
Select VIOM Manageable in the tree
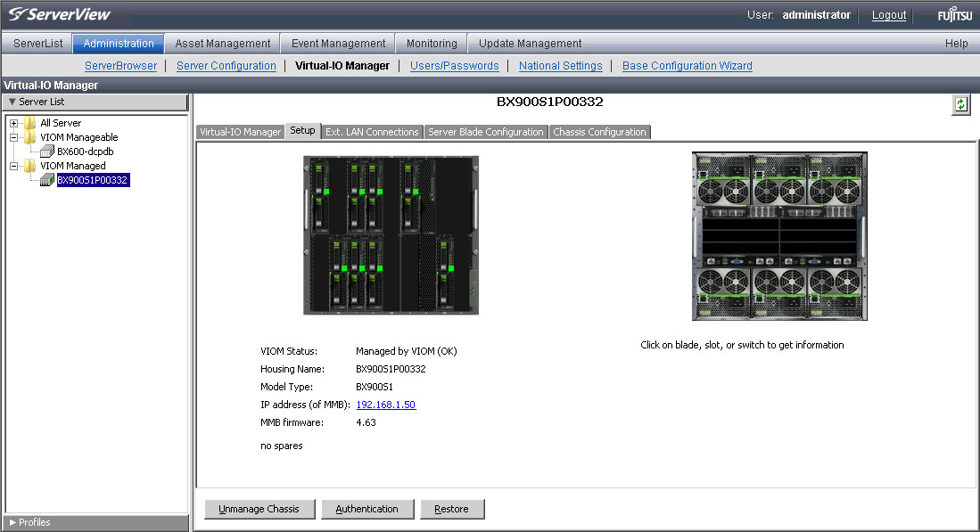tap(78, 137)
